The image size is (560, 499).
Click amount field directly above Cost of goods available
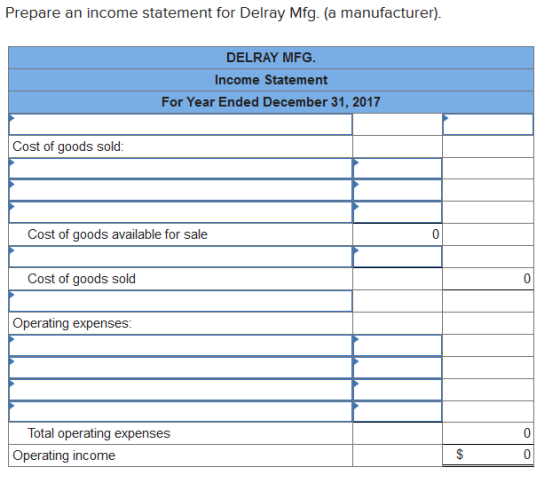point(397,212)
